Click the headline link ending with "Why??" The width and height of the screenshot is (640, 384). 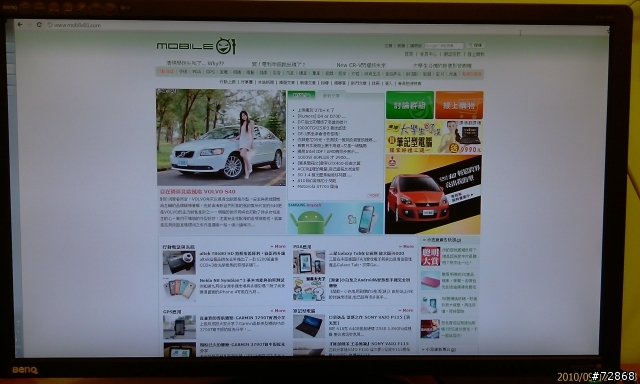(195, 63)
